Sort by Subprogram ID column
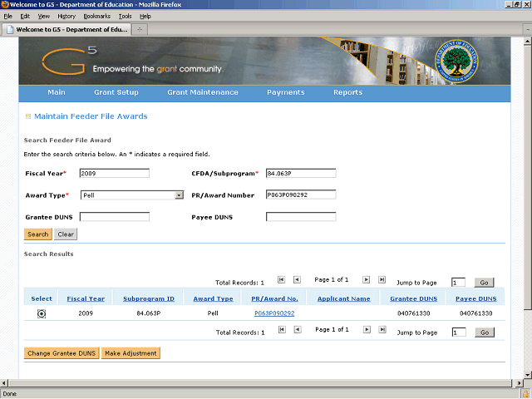The height and width of the screenshot is (399, 532). (149, 298)
